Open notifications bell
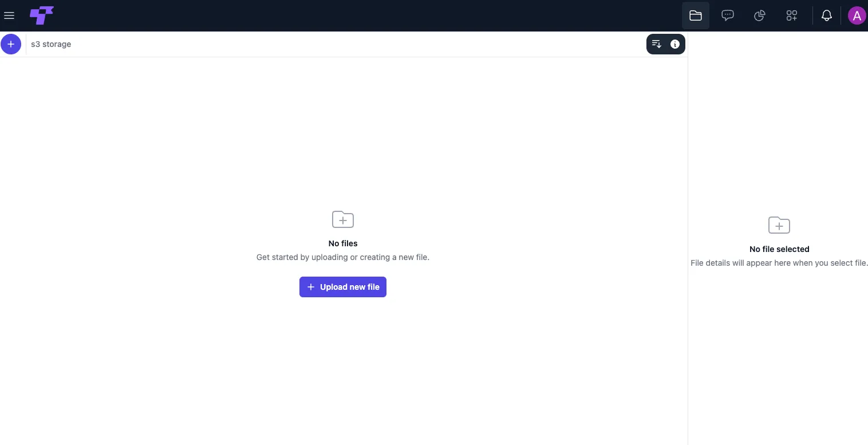 point(827,15)
